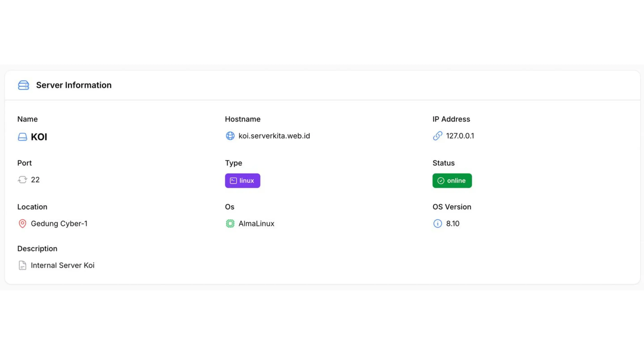The width and height of the screenshot is (644, 355).
Task: Select the port value 22
Action: pyautogui.click(x=35, y=180)
